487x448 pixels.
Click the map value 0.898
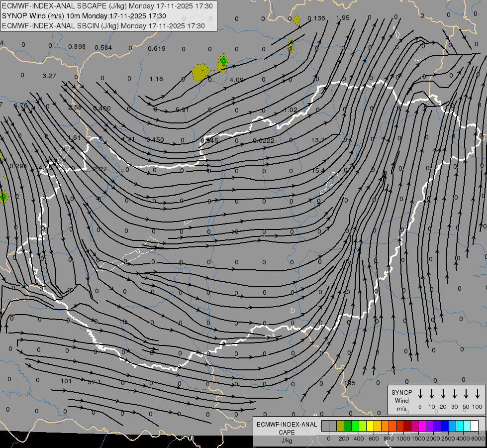[x=77, y=47]
